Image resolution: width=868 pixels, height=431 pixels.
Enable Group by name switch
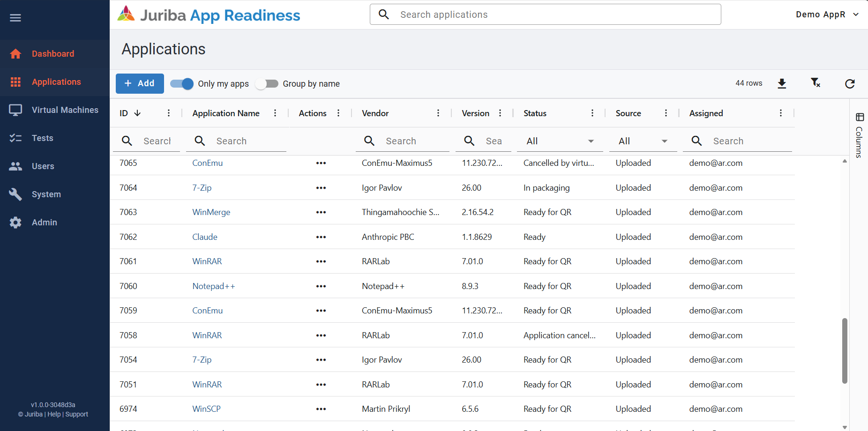pos(267,84)
